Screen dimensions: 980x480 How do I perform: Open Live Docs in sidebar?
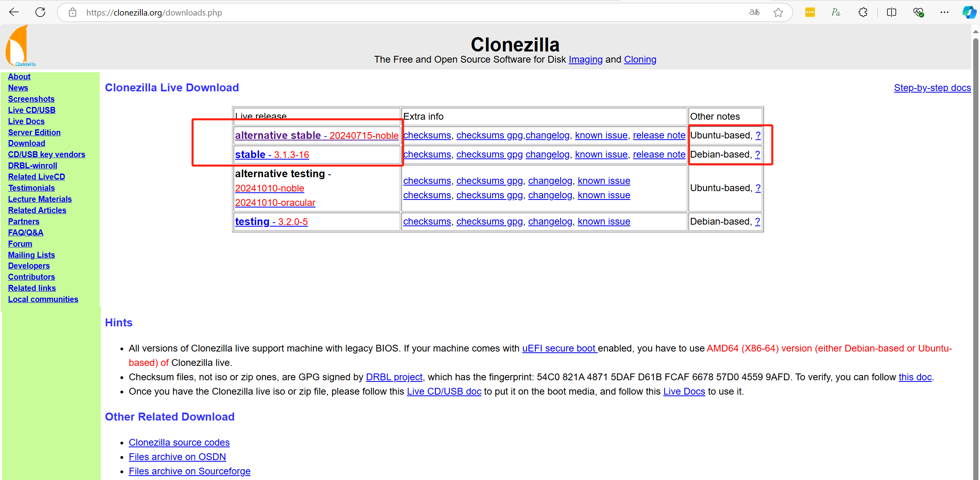(26, 121)
